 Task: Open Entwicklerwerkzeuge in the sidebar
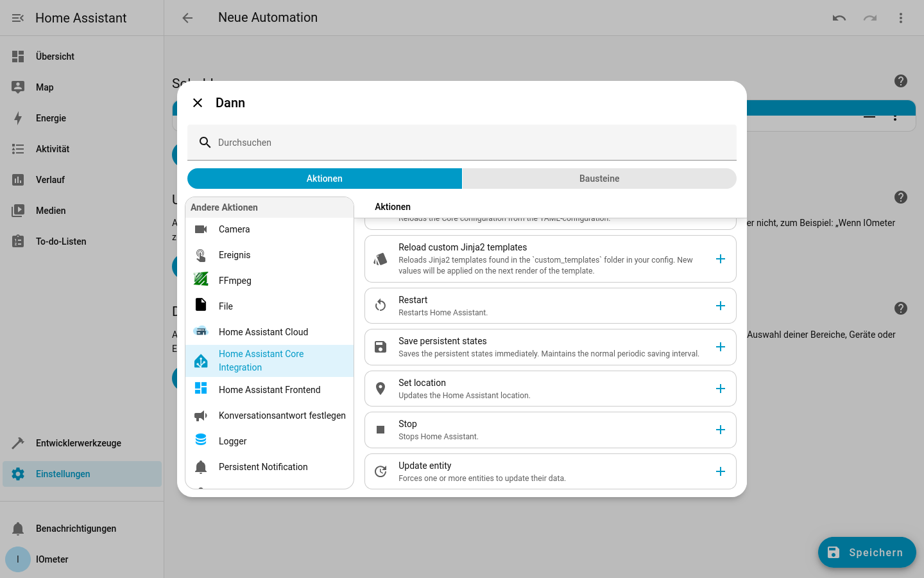pyautogui.click(x=82, y=443)
